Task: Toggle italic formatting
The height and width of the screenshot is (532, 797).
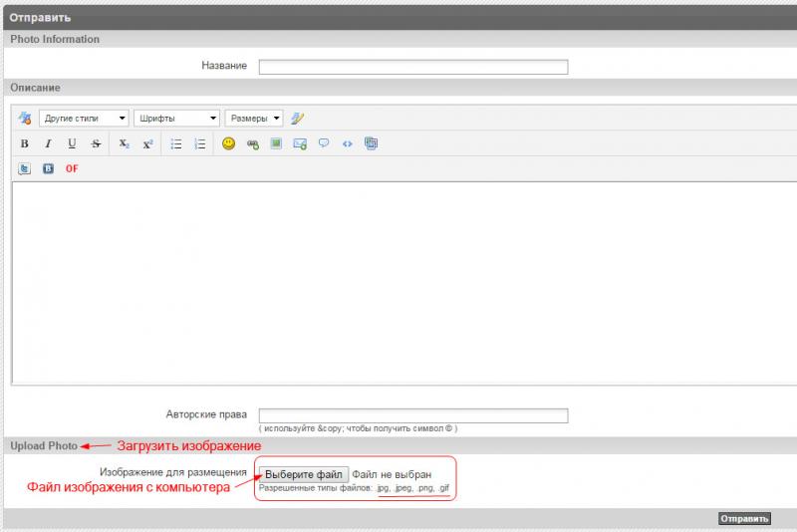Action: click(x=48, y=143)
